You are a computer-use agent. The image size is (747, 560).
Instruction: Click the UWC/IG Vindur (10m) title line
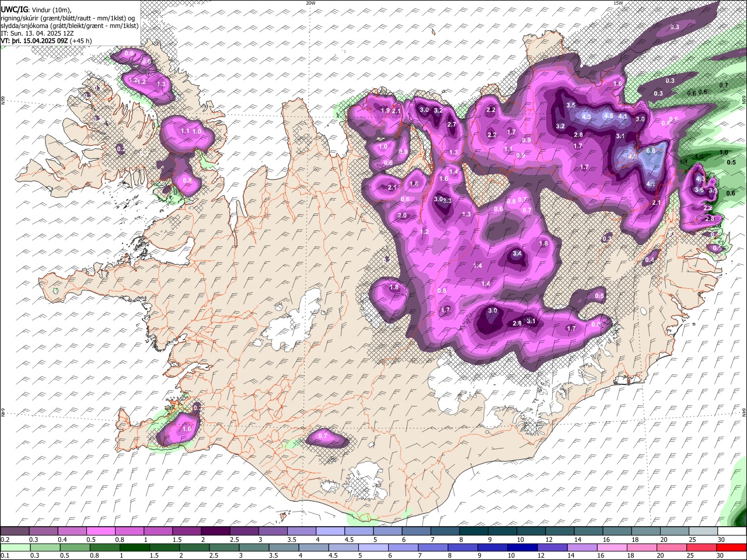click(x=36, y=9)
